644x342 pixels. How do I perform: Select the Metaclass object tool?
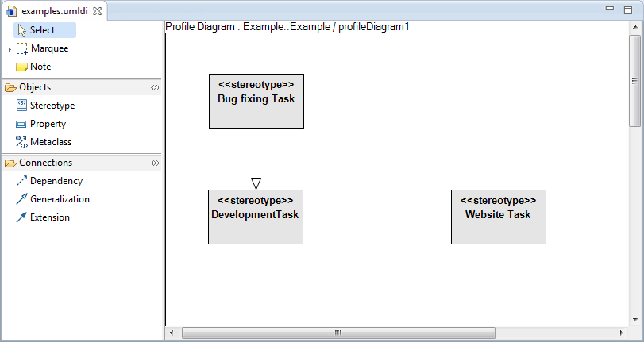point(50,142)
